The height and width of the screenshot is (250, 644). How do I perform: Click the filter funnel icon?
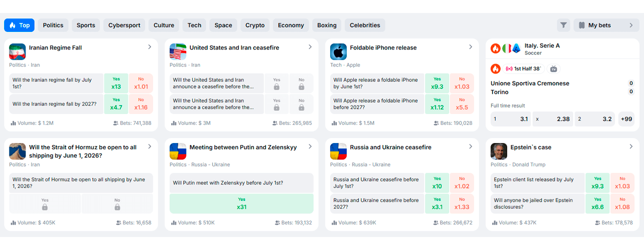(x=564, y=25)
